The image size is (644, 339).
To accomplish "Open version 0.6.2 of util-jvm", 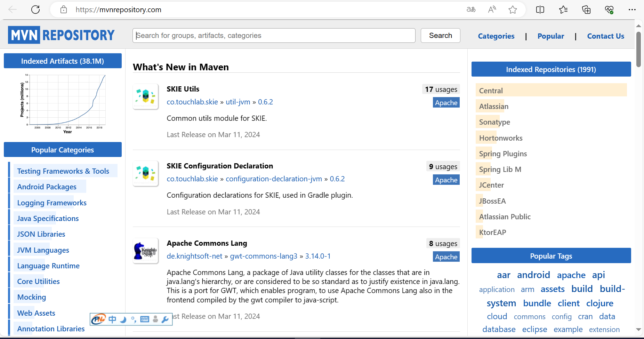I will [x=265, y=102].
